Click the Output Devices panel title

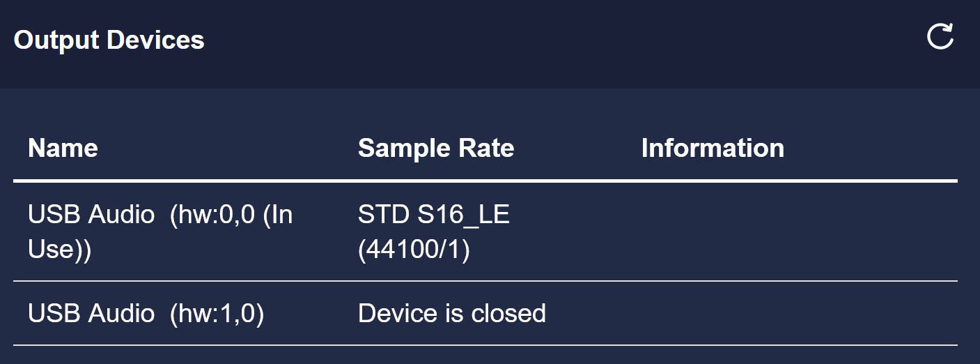tap(109, 40)
